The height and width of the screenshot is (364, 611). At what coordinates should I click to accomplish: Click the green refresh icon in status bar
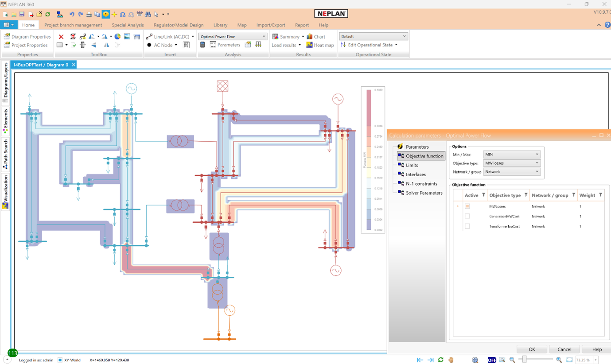click(440, 360)
